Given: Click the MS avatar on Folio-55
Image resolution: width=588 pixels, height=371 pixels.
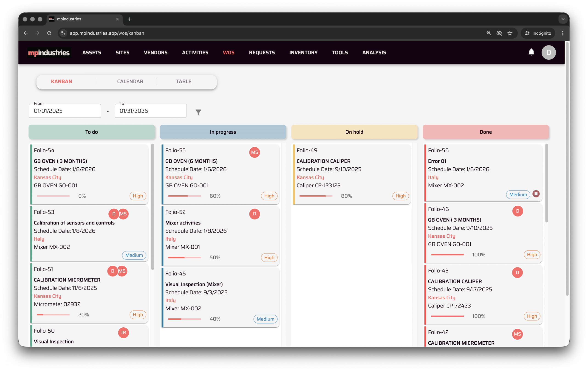Looking at the screenshot, I should point(254,152).
